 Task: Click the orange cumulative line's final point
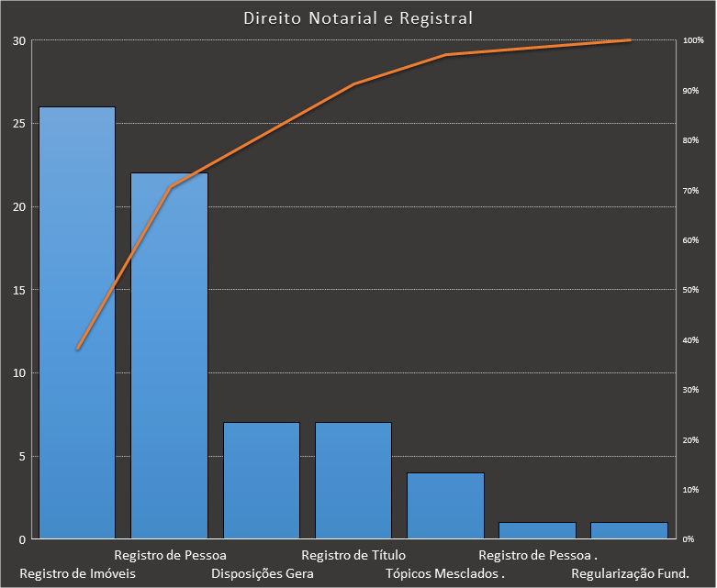point(630,40)
